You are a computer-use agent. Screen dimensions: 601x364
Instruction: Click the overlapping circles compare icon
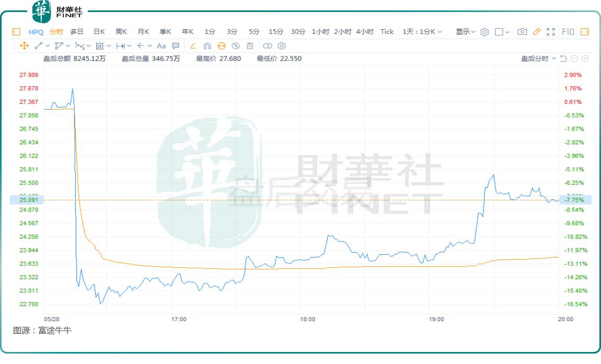click(x=268, y=46)
